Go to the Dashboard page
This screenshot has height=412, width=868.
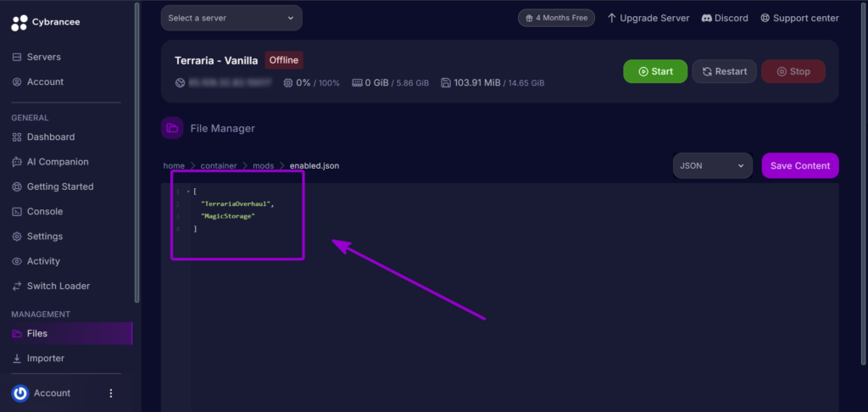pos(50,136)
